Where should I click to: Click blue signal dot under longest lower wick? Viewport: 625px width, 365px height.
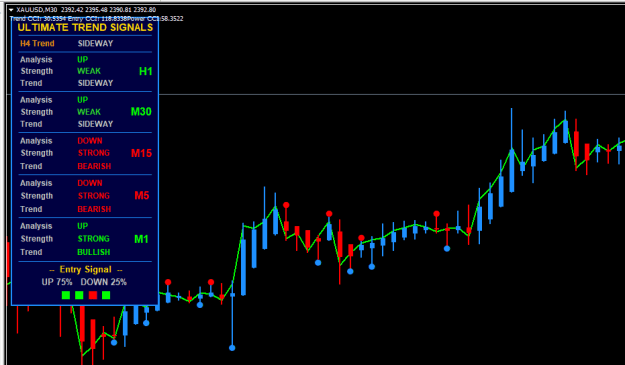232,348
